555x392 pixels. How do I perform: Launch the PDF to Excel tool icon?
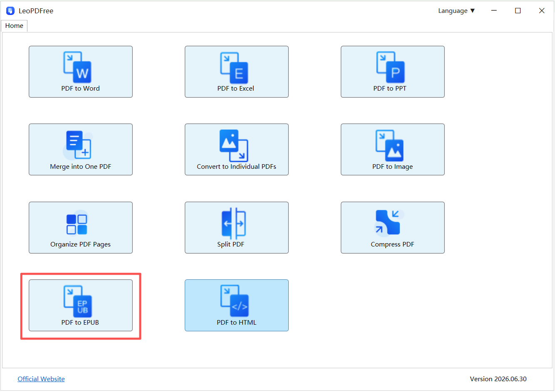pyautogui.click(x=234, y=68)
